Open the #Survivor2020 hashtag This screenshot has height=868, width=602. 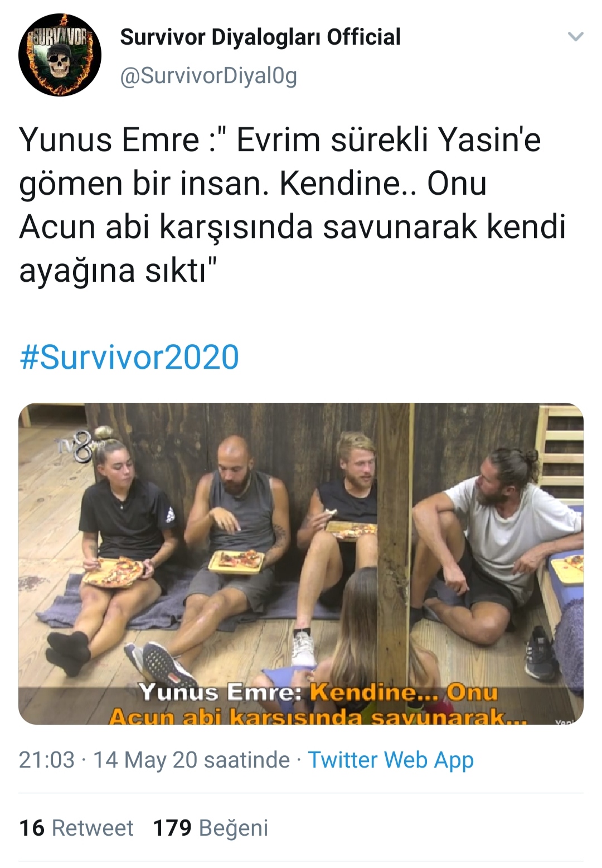click(x=129, y=357)
